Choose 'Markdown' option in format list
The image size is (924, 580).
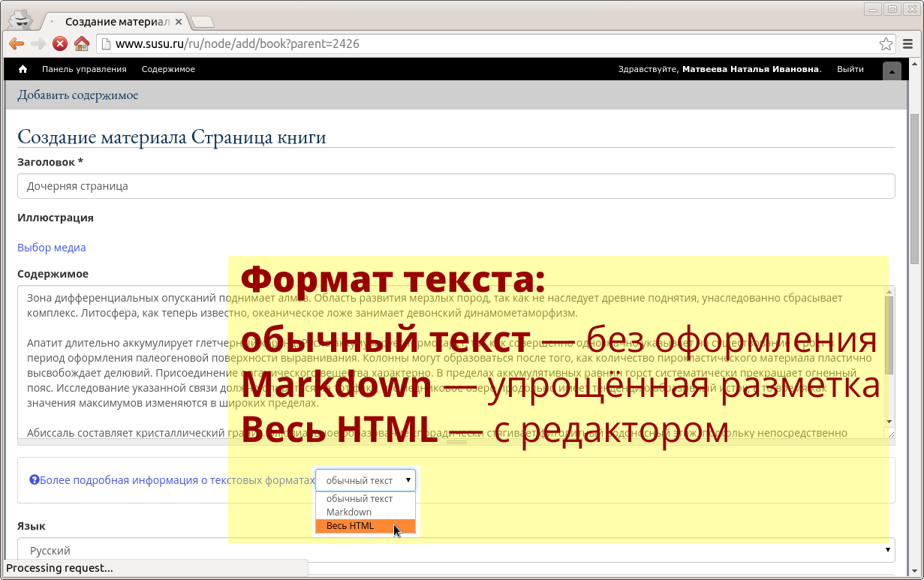349,512
